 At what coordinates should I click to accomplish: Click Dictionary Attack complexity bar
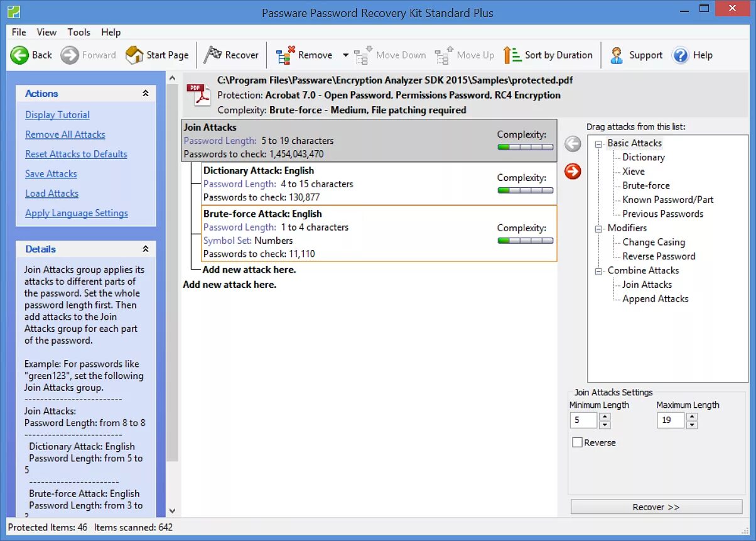tap(526, 190)
